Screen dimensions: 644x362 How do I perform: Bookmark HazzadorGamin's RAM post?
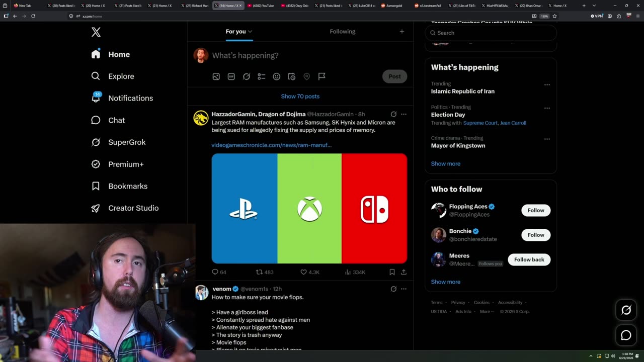coord(392,272)
